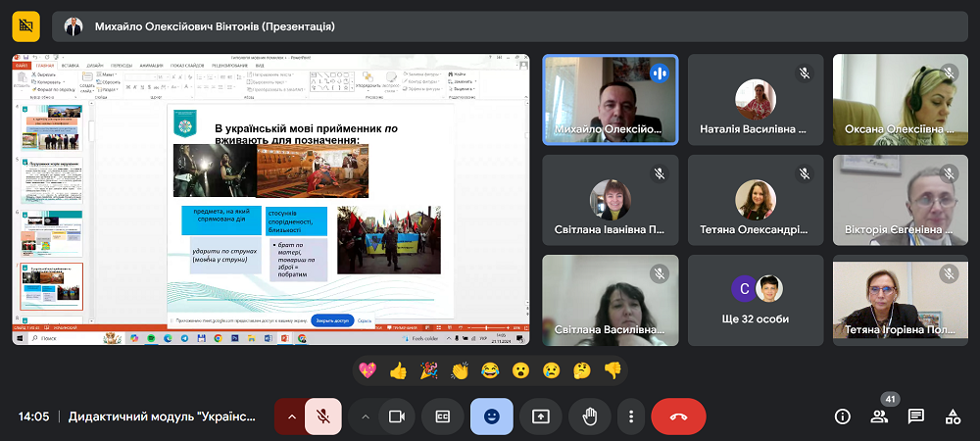Open the share screen button

(x=540, y=416)
